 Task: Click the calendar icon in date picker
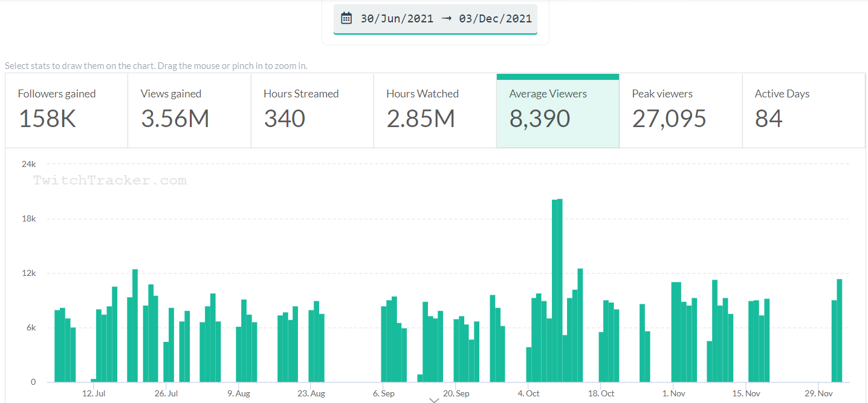346,18
